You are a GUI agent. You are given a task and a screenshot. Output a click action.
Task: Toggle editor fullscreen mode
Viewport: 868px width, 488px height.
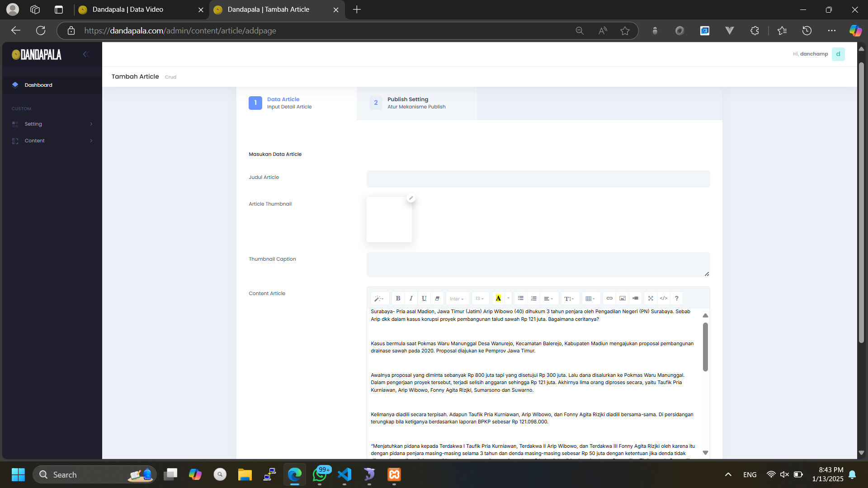pos(651,299)
